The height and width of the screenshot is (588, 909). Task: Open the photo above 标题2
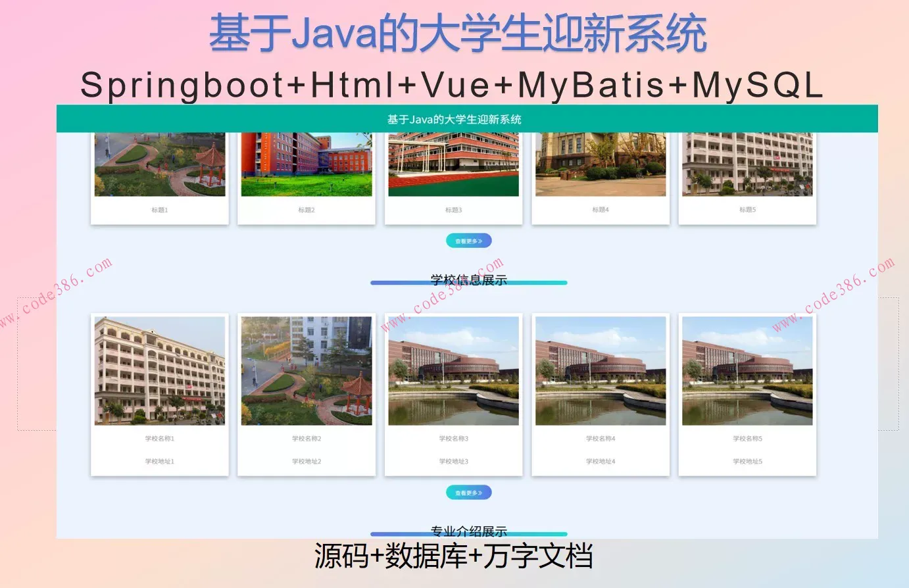coord(307,164)
